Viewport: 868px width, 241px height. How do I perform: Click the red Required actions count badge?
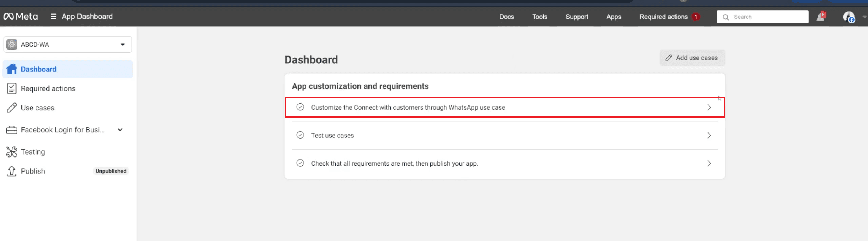(696, 17)
